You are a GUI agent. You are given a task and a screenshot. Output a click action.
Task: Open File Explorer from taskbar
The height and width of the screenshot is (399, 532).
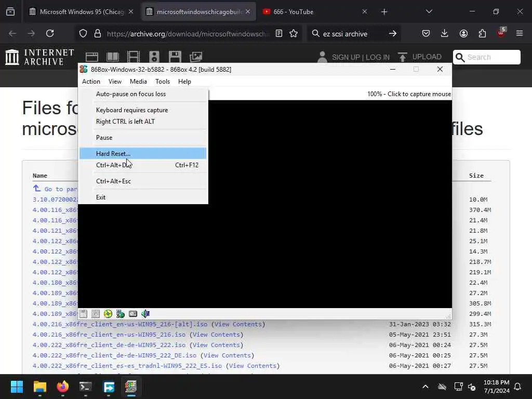tap(39, 387)
